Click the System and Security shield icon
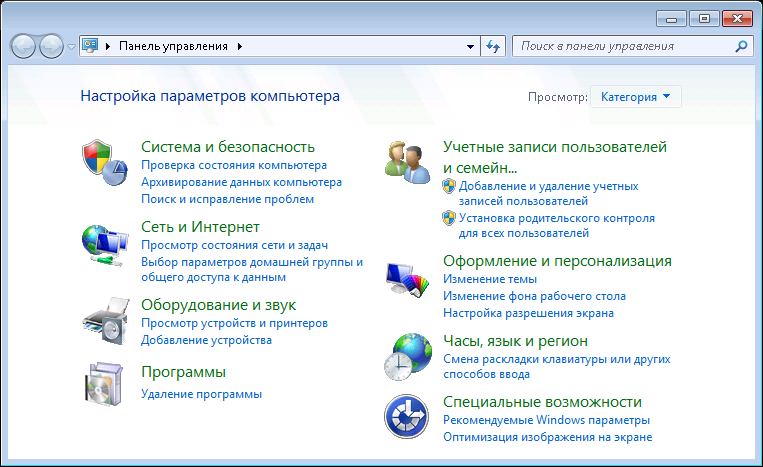This screenshot has height=467, width=763. click(x=105, y=162)
